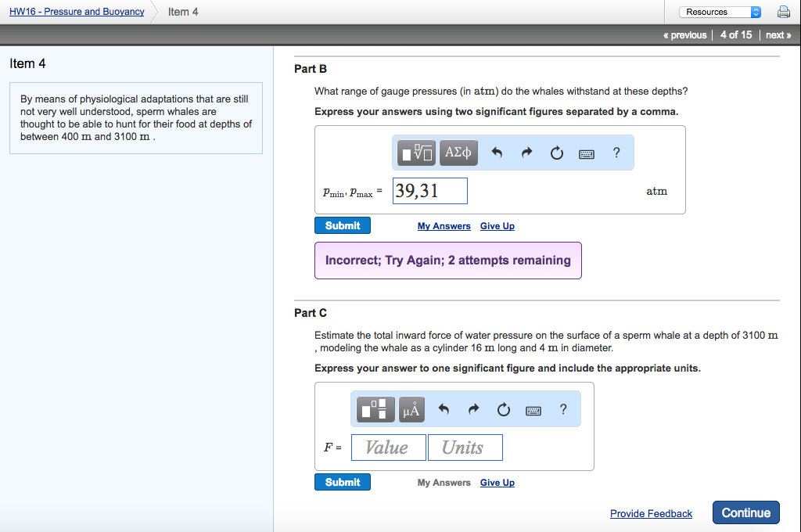Reset the Part B answer field

point(556,153)
